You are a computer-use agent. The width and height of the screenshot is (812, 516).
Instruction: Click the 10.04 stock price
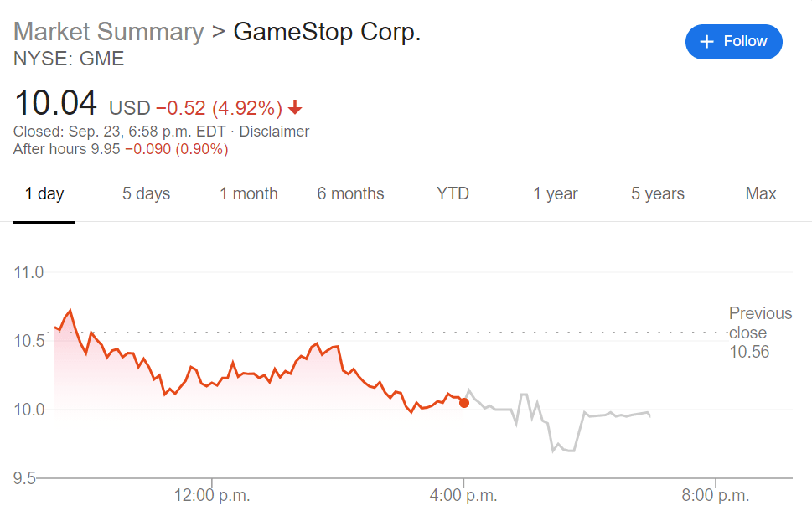click(56, 104)
